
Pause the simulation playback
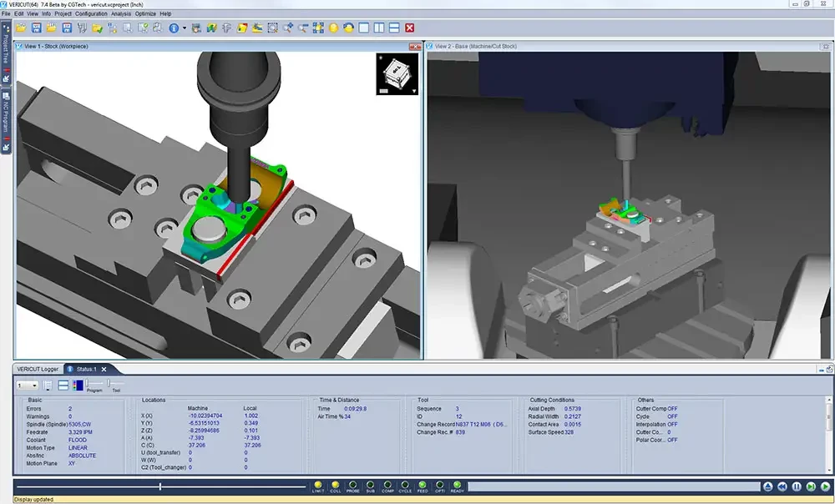click(797, 486)
